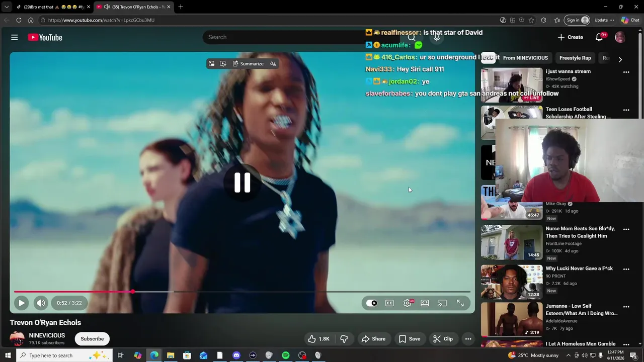Add page to favorites star

coord(531,20)
